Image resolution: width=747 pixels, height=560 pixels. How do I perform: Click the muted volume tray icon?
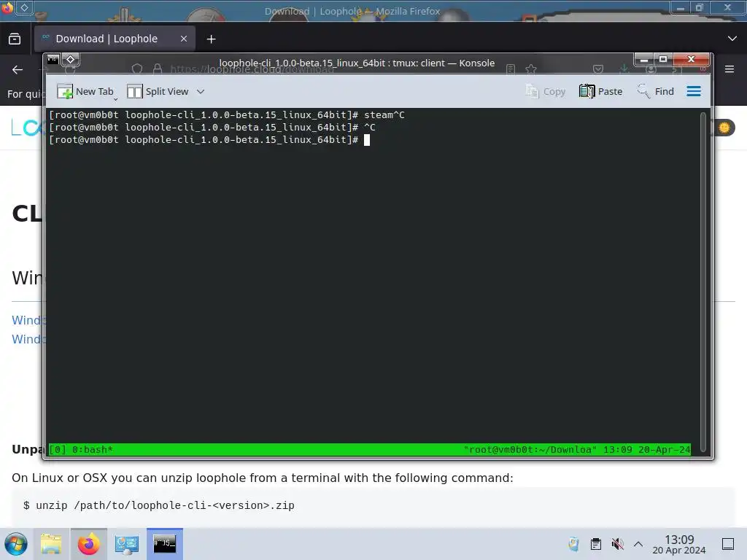click(617, 544)
